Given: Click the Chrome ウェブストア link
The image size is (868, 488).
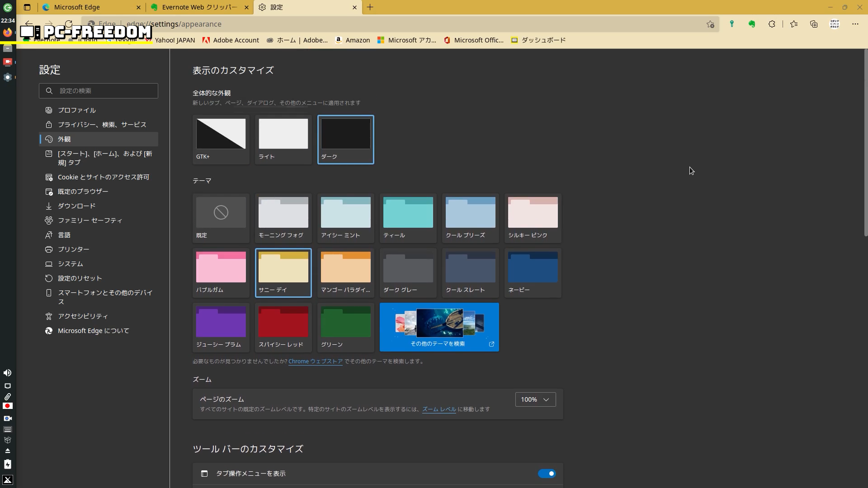Looking at the screenshot, I should [316, 361].
